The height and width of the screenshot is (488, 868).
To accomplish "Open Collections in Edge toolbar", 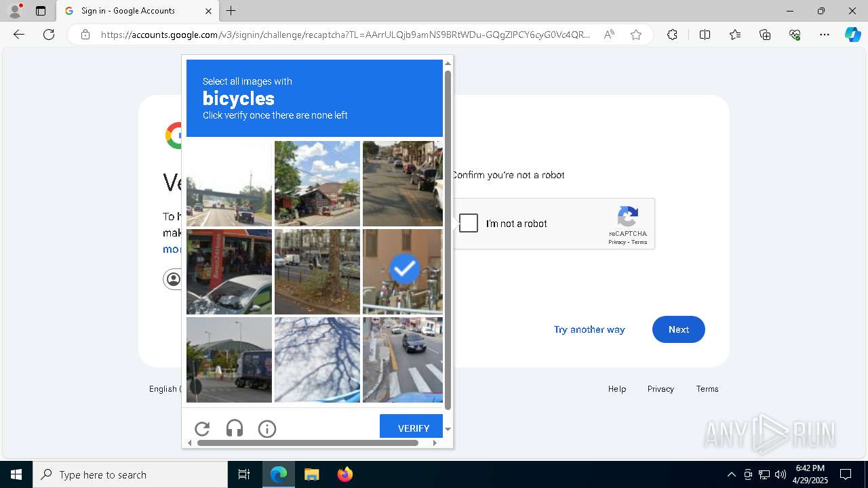I will [765, 35].
